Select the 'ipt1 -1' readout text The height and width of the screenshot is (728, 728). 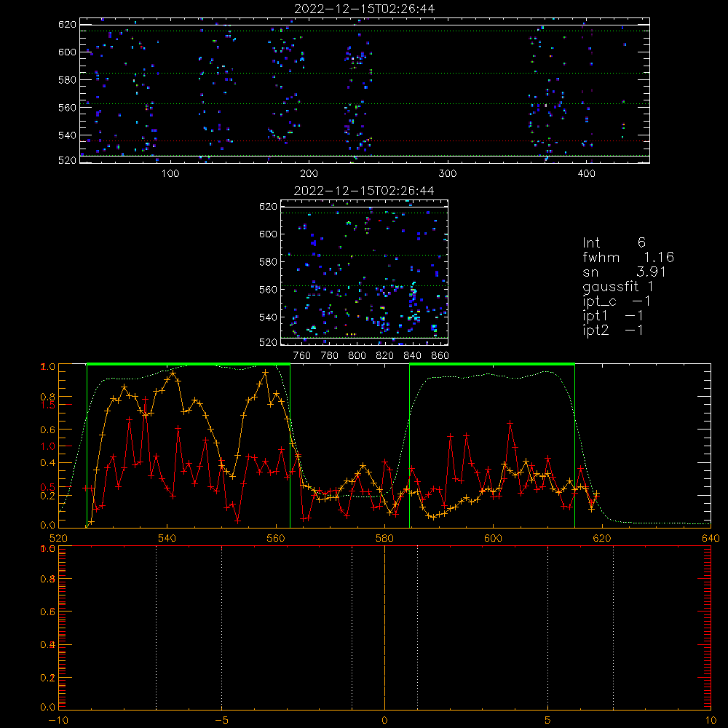(x=613, y=316)
